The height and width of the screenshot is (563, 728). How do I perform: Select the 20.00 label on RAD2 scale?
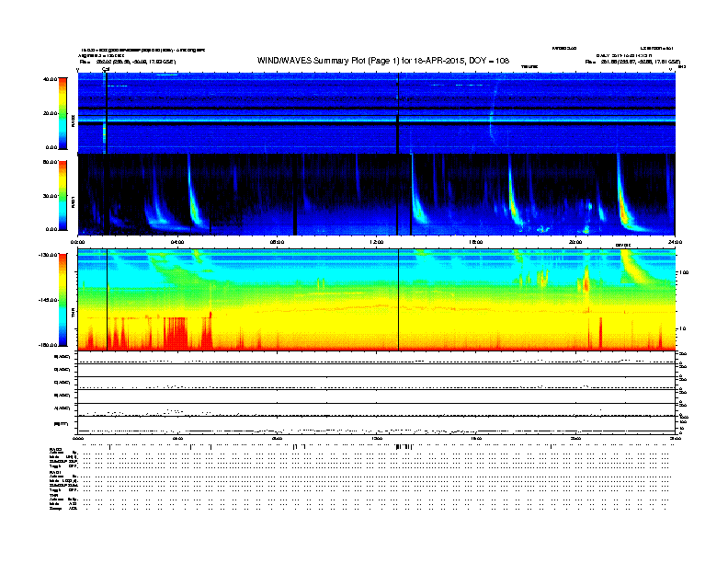tap(50, 113)
